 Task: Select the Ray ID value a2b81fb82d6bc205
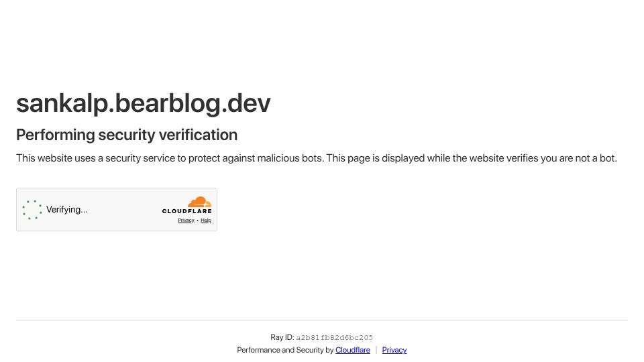(x=334, y=338)
